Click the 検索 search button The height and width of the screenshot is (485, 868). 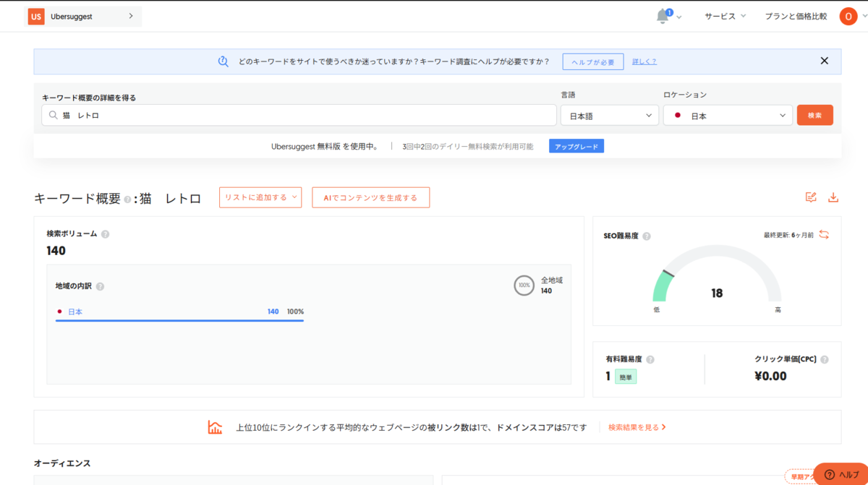click(815, 116)
